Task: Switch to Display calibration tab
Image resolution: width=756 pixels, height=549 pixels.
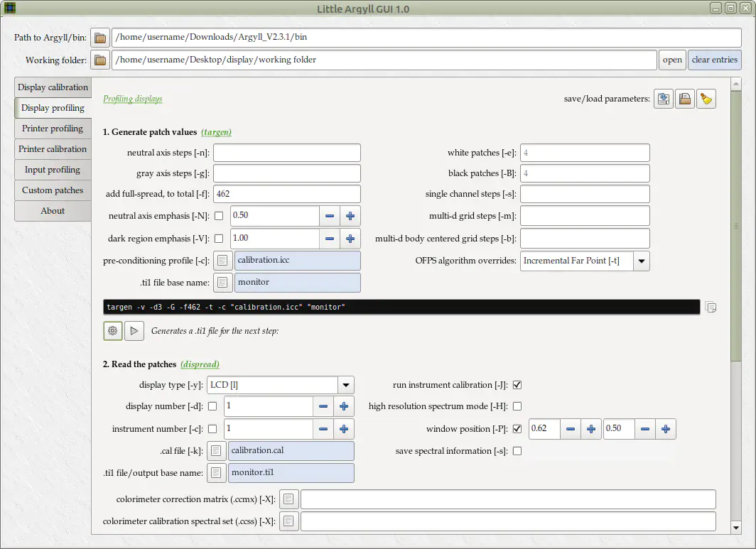Action: 53,87
